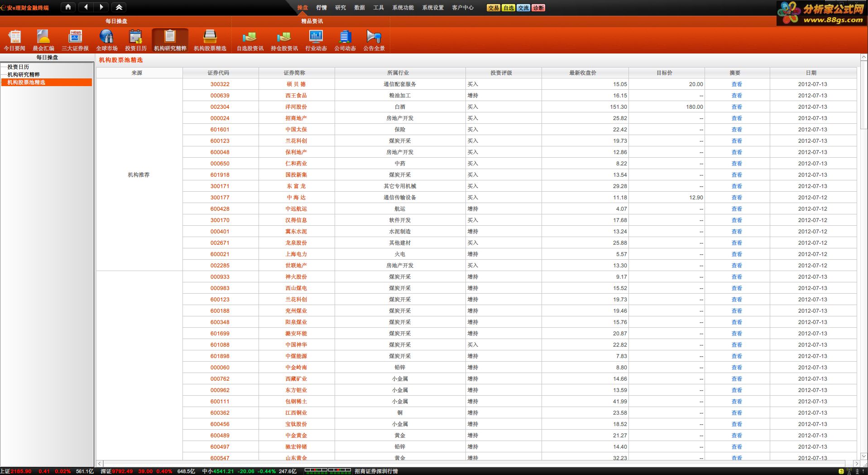Click yellow status icon in bottom bar
The height and width of the screenshot is (475, 868).
(841, 471)
